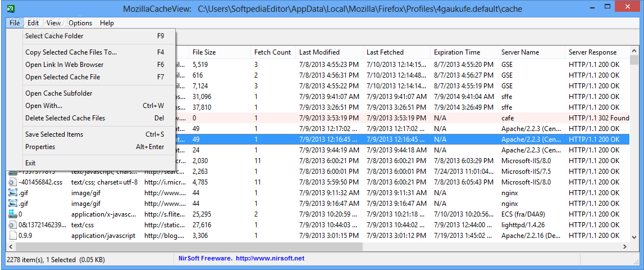Click the 8/7/2013 4:56:27 PM expiration cell

(x=464, y=75)
